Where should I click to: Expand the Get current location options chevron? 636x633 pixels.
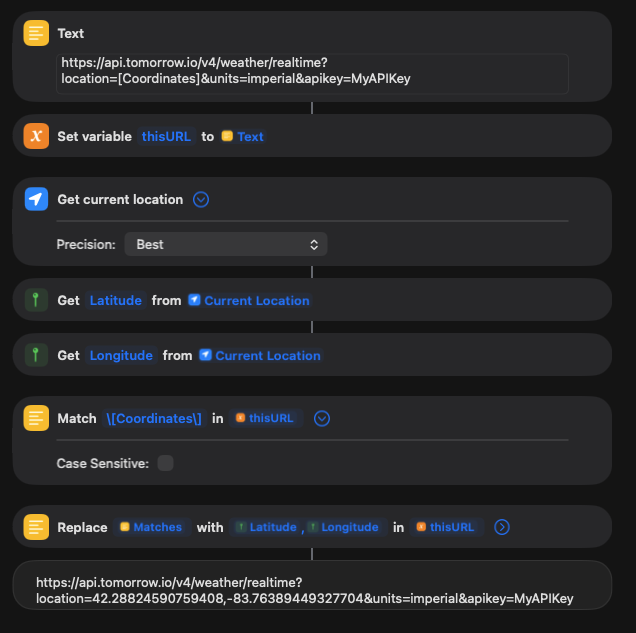(201, 199)
